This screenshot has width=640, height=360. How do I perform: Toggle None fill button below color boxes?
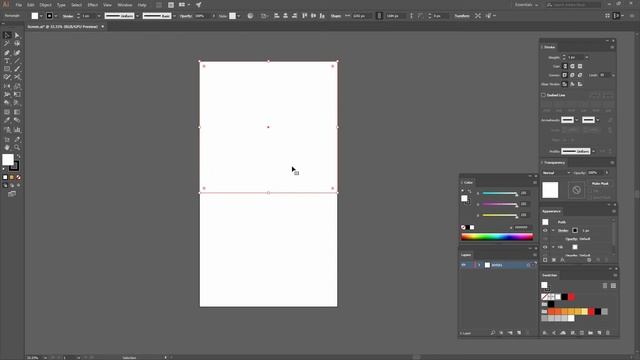[18, 178]
